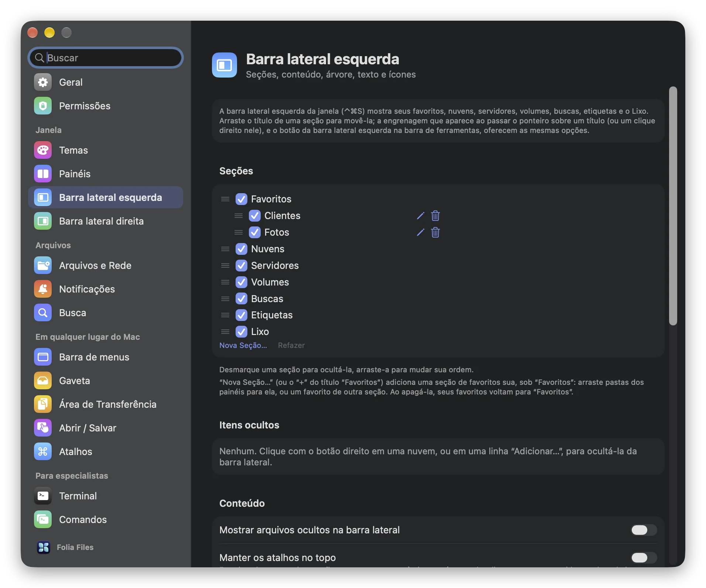Open the Barra de menus icon
The image size is (706, 588).
pos(43,357)
